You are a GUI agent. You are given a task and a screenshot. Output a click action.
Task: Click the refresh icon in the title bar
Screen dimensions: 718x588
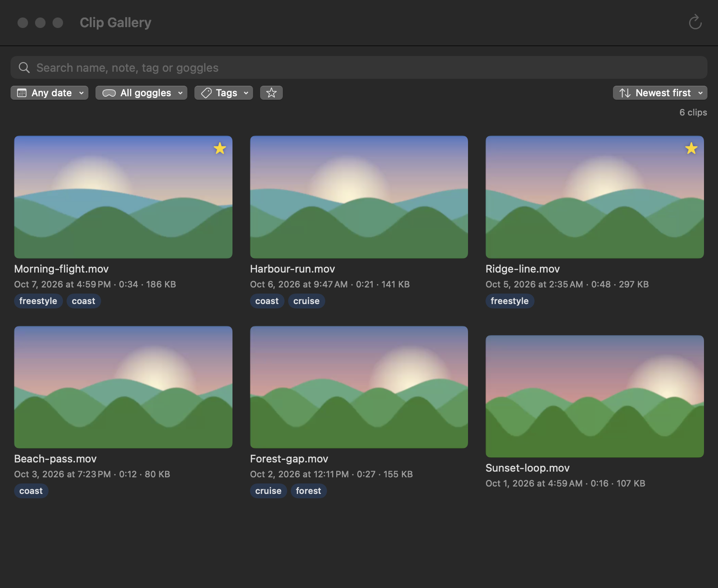pyautogui.click(x=695, y=22)
